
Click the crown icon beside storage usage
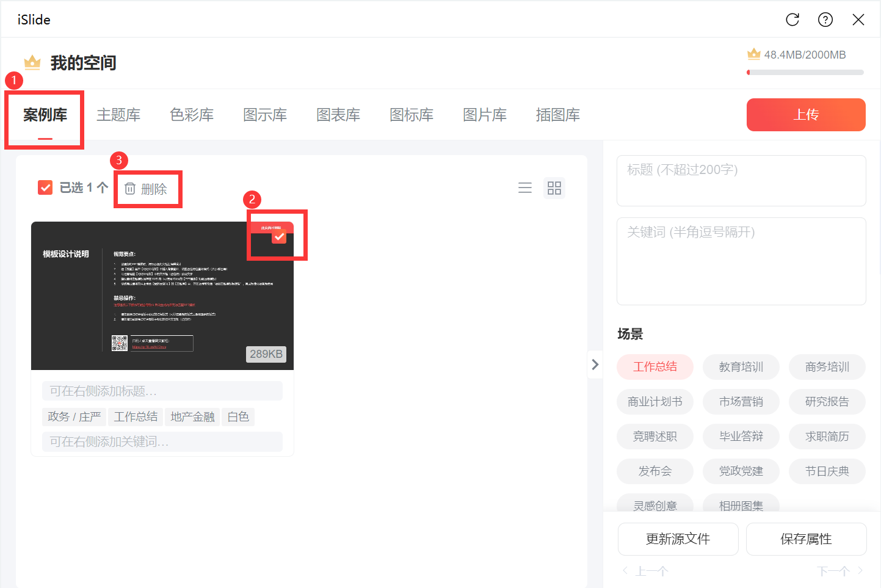click(754, 54)
